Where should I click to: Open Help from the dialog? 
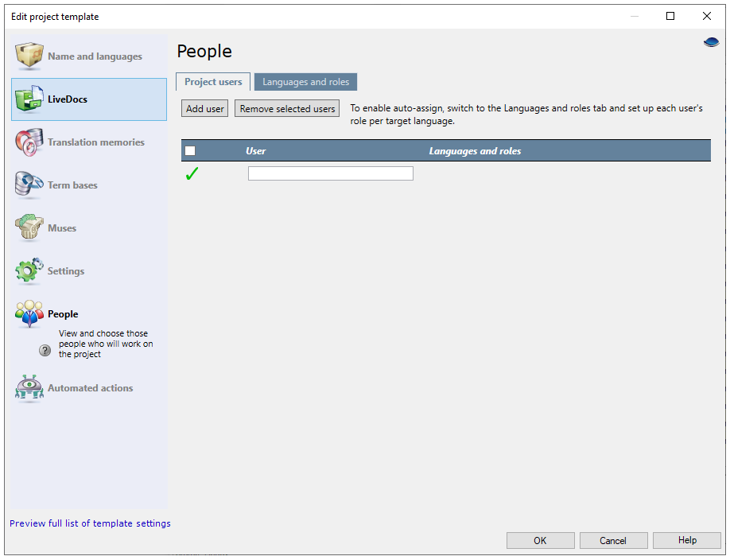coord(686,540)
